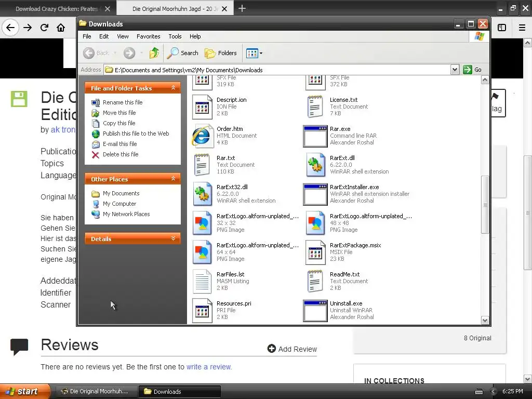Image resolution: width=532 pixels, height=399 pixels.
Task: Click the address path field
Action: coord(277,70)
